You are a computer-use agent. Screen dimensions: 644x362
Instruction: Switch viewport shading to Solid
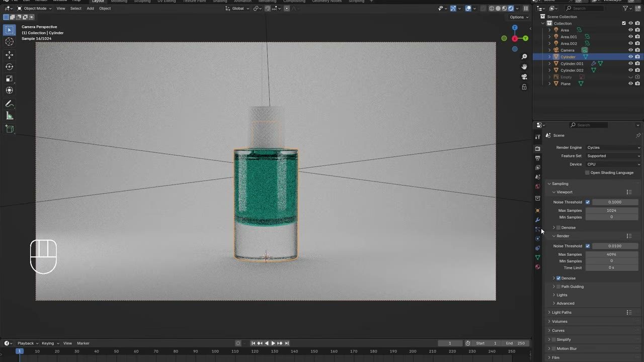[x=498, y=9]
